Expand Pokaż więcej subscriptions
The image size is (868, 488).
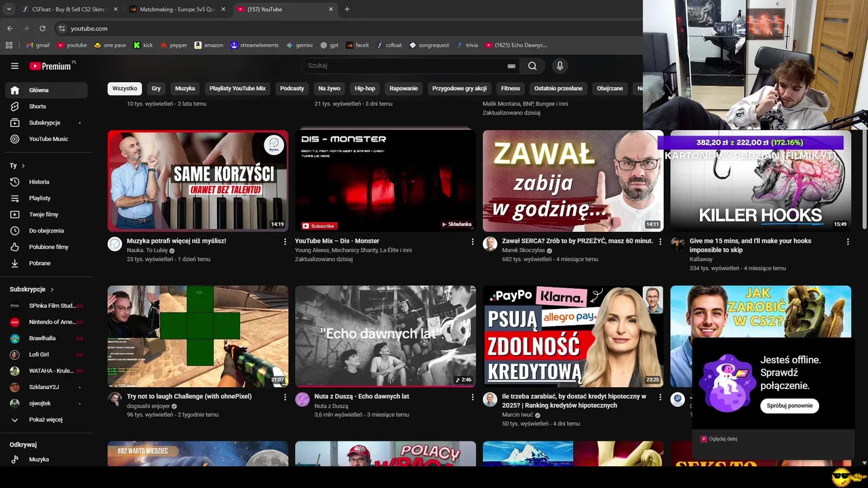point(46,420)
